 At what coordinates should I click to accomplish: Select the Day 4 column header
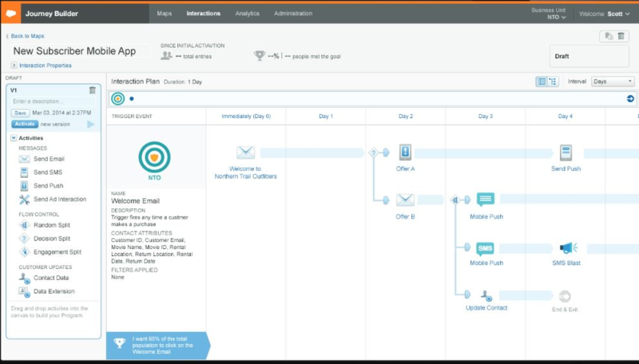(x=566, y=116)
